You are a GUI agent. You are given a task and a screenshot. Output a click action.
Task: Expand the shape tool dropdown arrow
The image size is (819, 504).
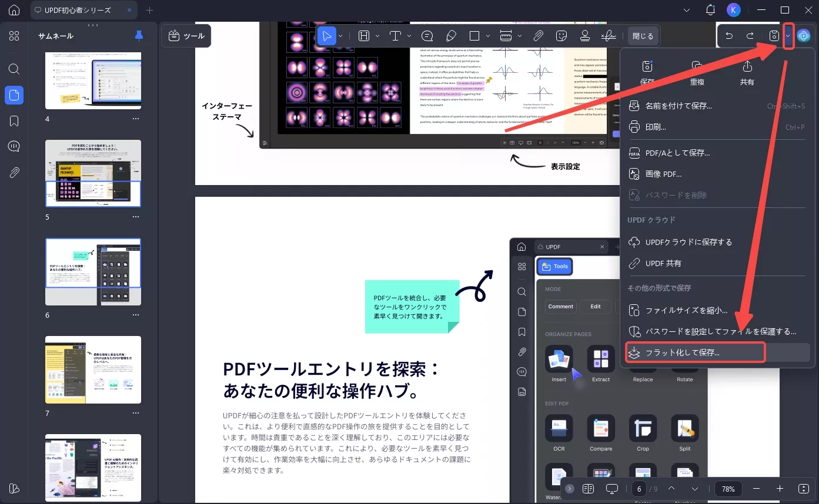(x=489, y=36)
